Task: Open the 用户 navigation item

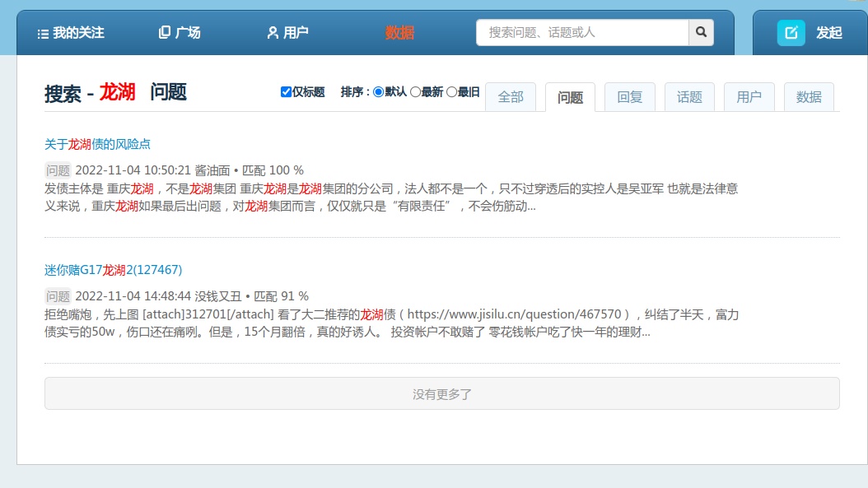Action: [287, 33]
